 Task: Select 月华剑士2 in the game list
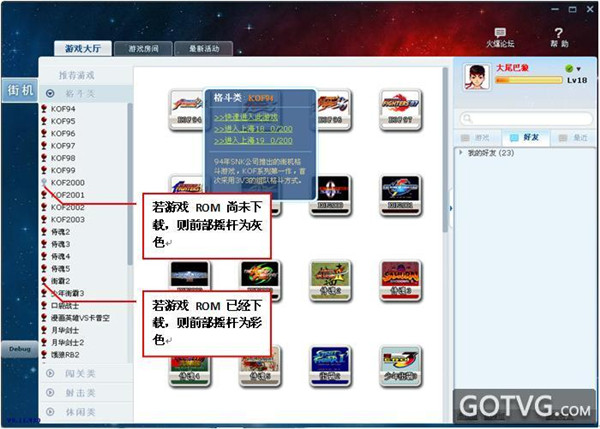click(68, 342)
